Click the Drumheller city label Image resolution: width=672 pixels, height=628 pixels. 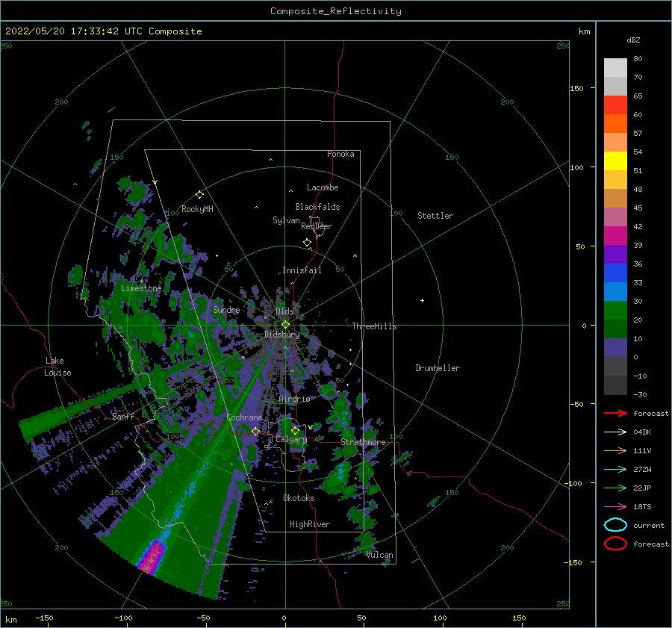click(x=437, y=368)
